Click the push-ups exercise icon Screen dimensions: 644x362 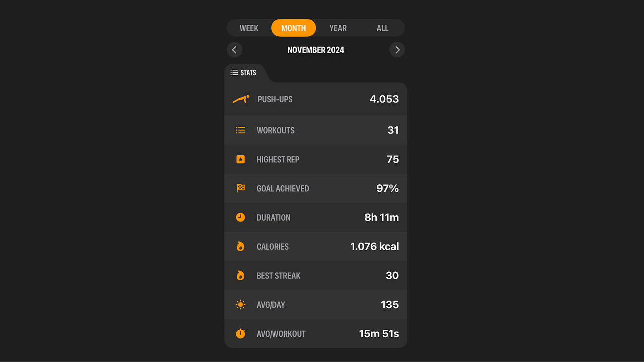click(241, 99)
